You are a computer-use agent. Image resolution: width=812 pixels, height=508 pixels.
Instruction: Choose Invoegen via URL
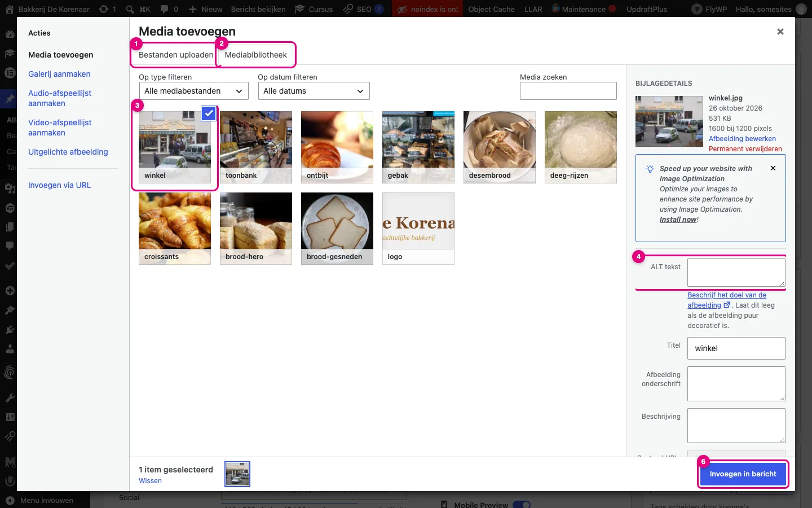tap(59, 185)
